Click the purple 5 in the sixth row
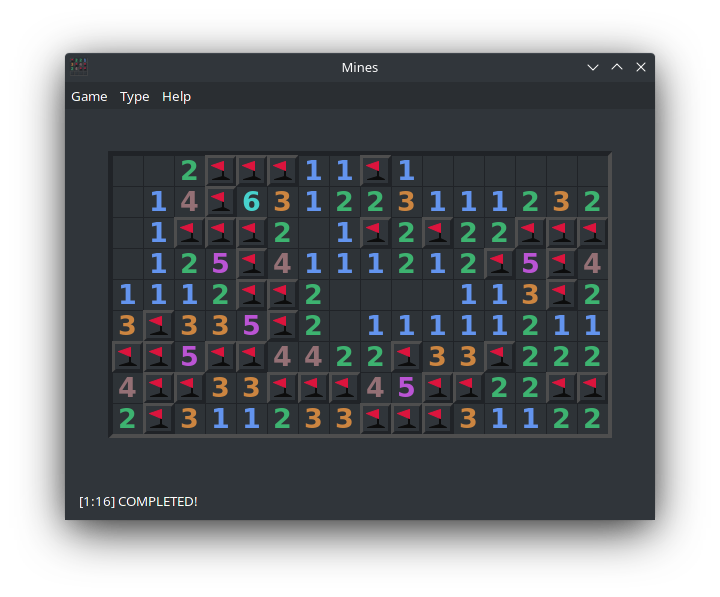Image resolution: width=720 pixels, height=597 pixels. pyautogui.click(x=251, y=326)
